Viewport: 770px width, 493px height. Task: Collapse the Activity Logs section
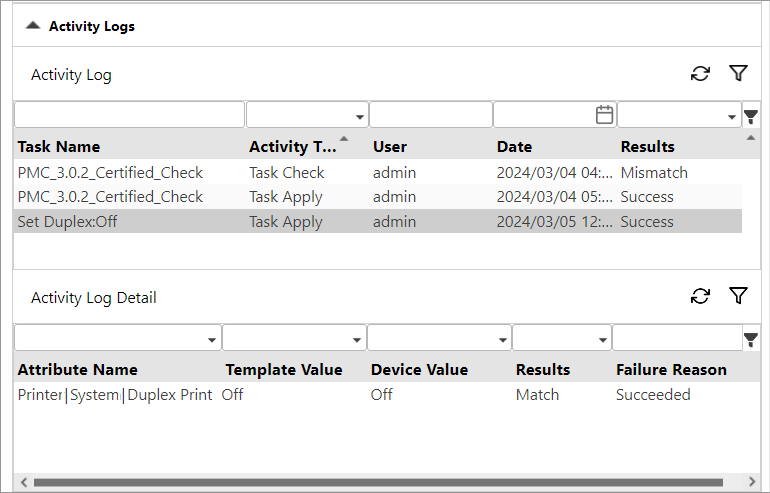[x=33, y=26]
